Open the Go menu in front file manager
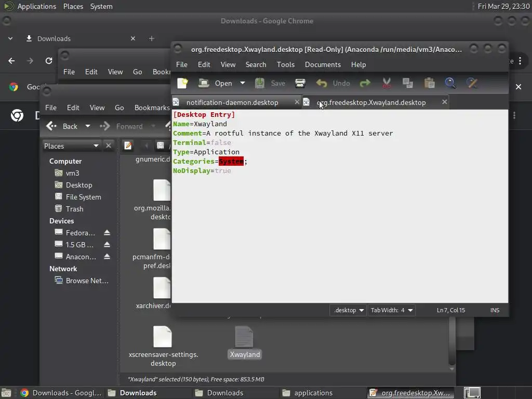The height and width of the screenshot is (399, 532). (x=119, y=108)
